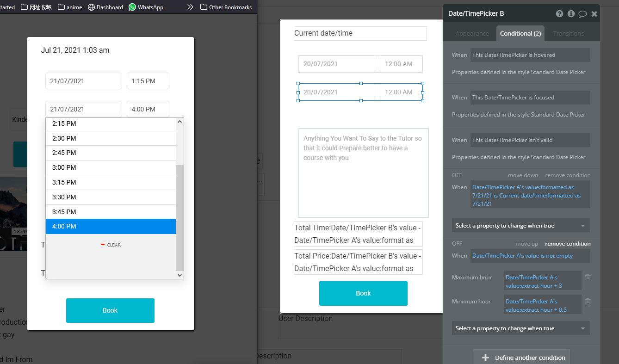Show more bookmarks chevron
This screenshot has width=619, height=364.
(x=190, y=7)
